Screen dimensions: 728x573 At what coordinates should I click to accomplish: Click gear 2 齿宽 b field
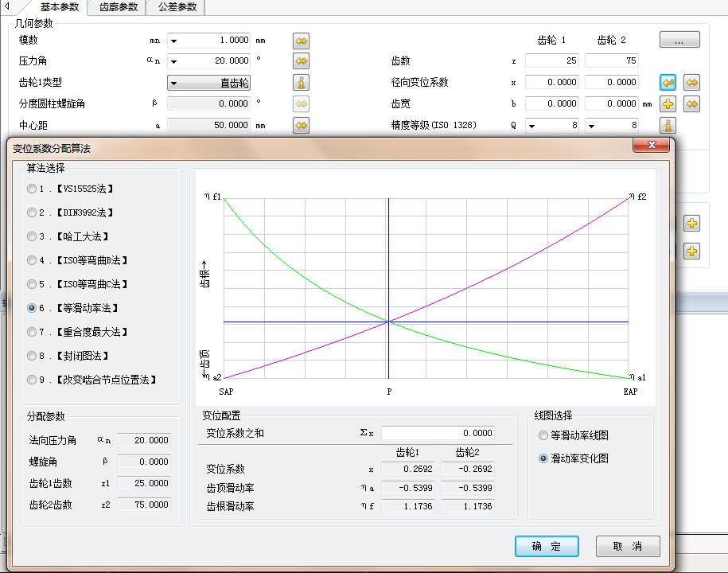tap(612, 103)
